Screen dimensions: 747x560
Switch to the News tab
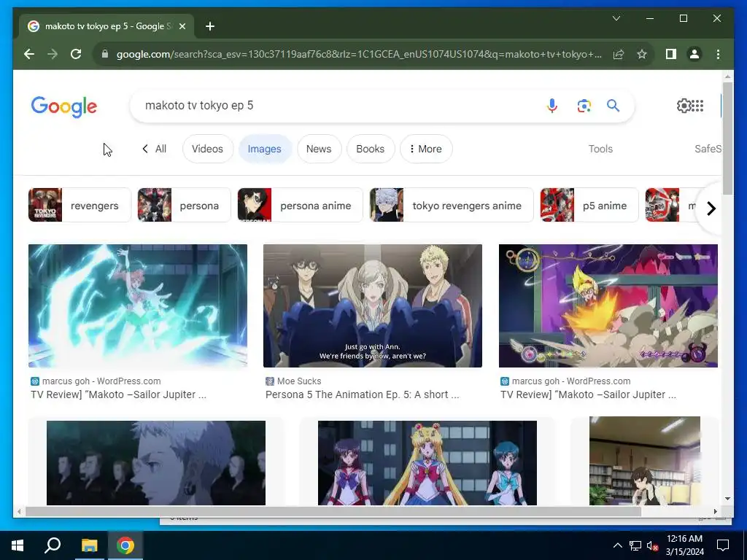point(319,149)
